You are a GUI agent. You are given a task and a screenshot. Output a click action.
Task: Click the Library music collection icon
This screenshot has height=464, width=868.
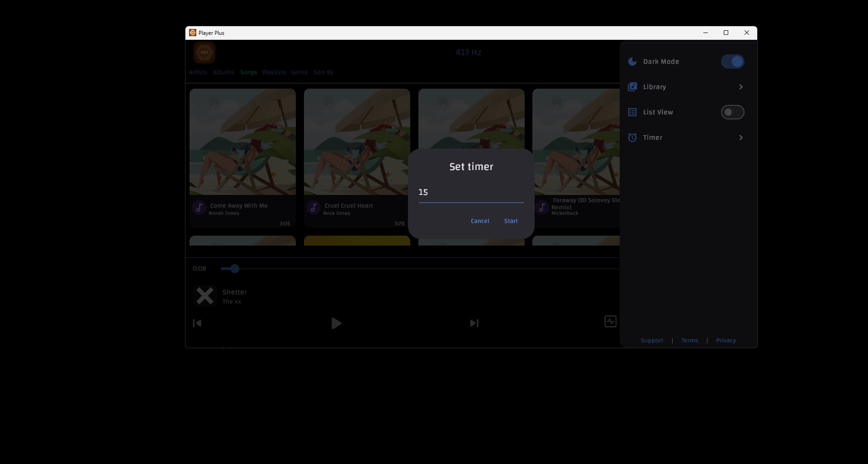[632, 87]
